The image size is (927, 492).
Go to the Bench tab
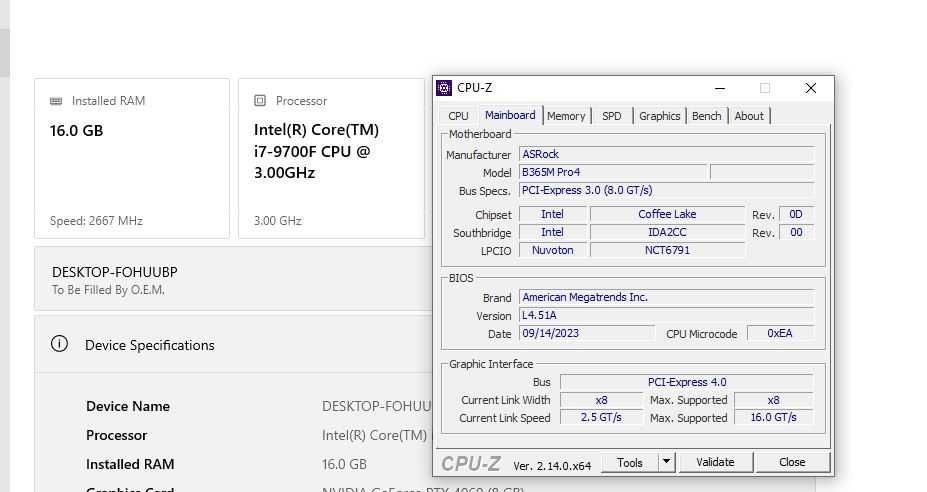coord(706,116)
